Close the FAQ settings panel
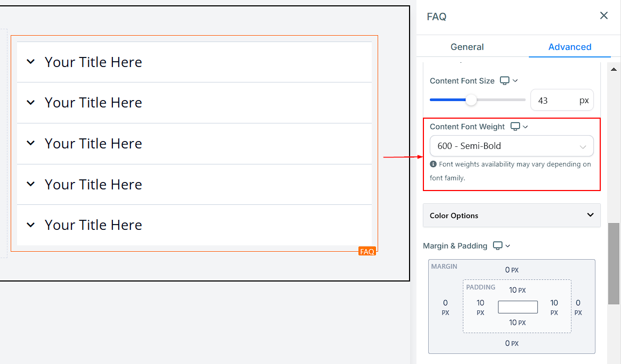The width and height of the screenshot is (621, 364). (x=603, y=16)
